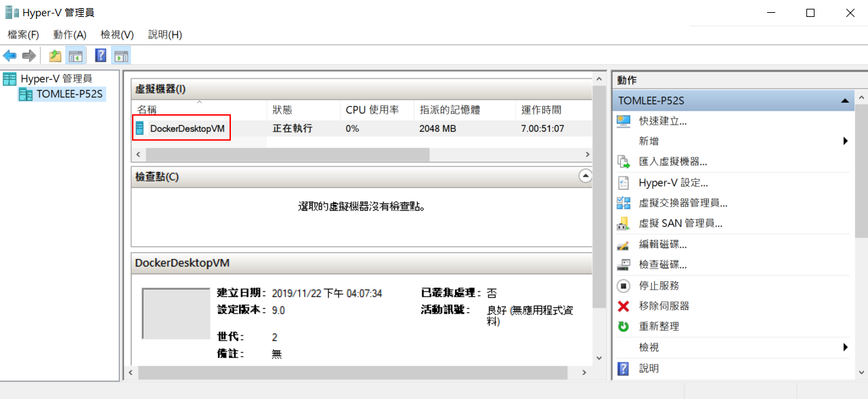Click the 虛擬交換器管理員 icon
The height and width of the screenshot is (399, 868).
pyautogui.click(x=624, y=203)
